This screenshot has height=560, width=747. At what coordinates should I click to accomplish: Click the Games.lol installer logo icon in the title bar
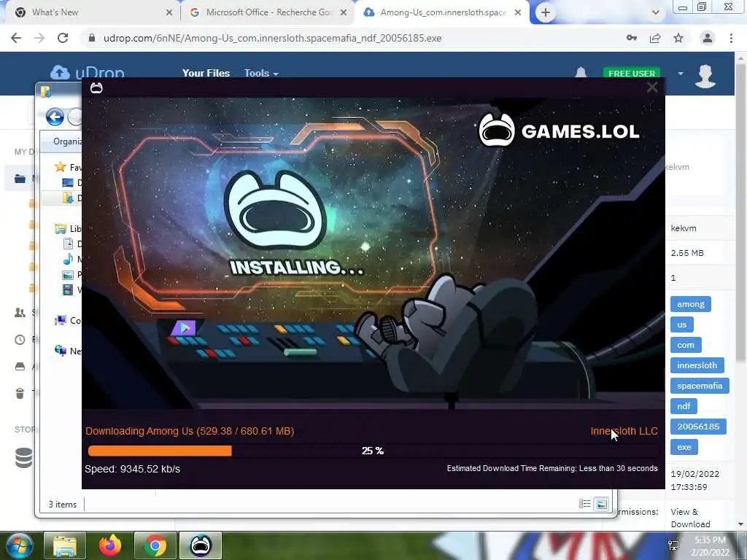click(x=96, y=87)
